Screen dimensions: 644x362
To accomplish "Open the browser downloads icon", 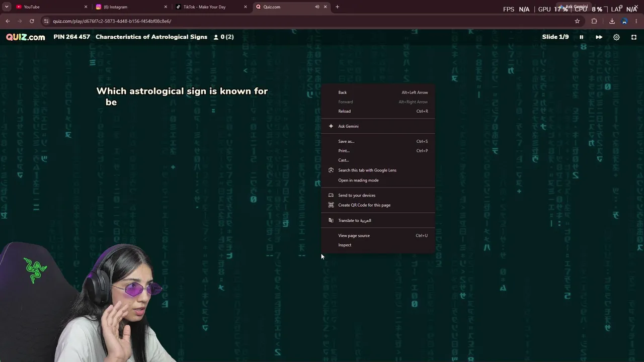I will (612, 21).
